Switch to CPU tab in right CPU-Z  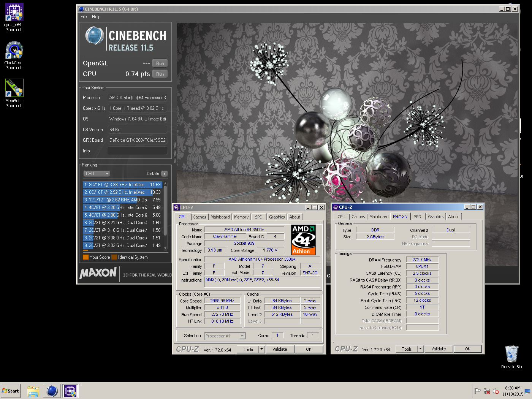(342, 217)
